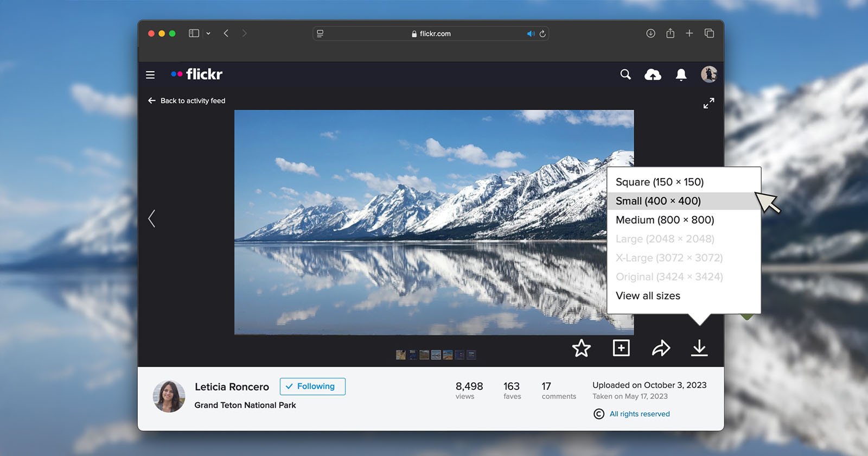Fave the photo with the star icon
The height and width of the screenshot is (456, 868).
click(581, 348)
